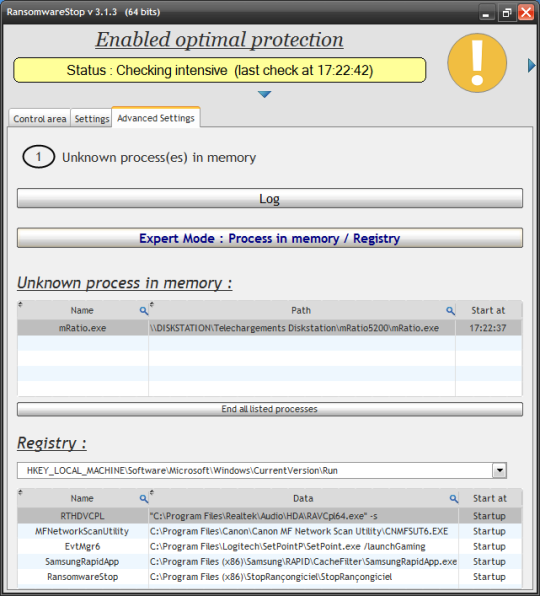Click the SamsungRapidApp.exe data path cell
This screenshot has height=596, width=540.
(x=303, y=562)
